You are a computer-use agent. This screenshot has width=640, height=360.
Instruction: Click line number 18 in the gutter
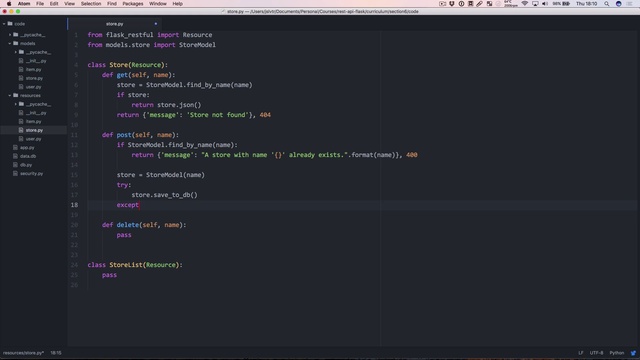(x=74, y=205)
